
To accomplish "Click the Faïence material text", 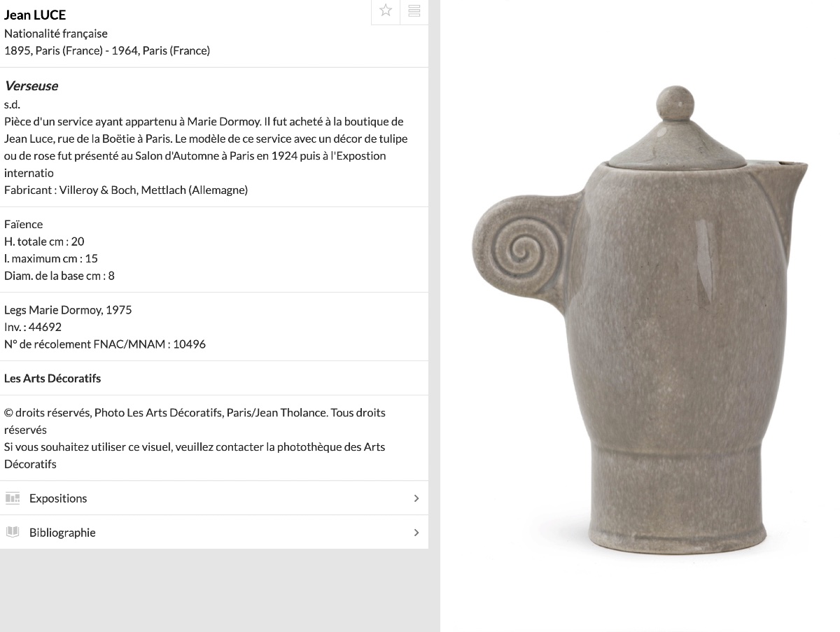I will click(24, 224).
